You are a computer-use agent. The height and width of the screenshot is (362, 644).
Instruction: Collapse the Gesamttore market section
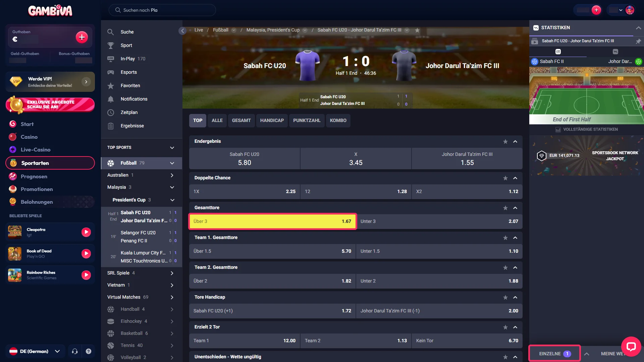tap(516, 208)
